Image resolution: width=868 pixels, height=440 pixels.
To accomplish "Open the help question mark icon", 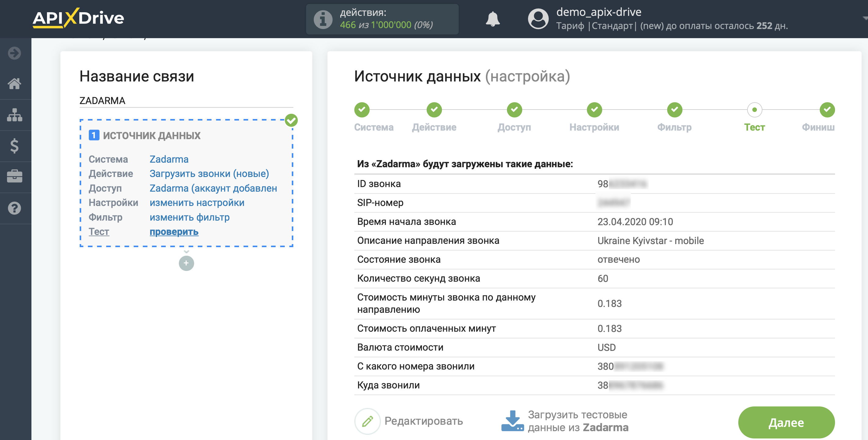I will coord(14,208).
